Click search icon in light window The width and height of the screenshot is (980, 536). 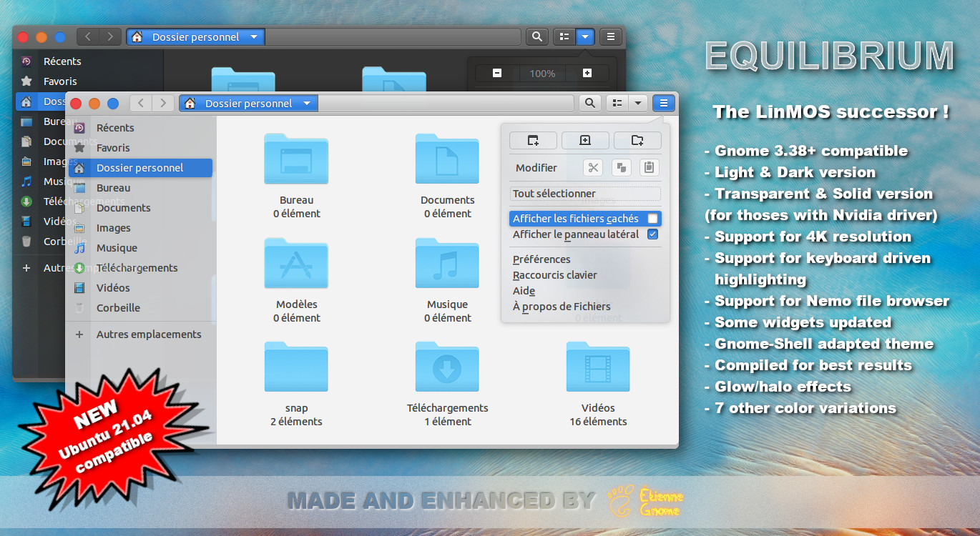[589, 104]
